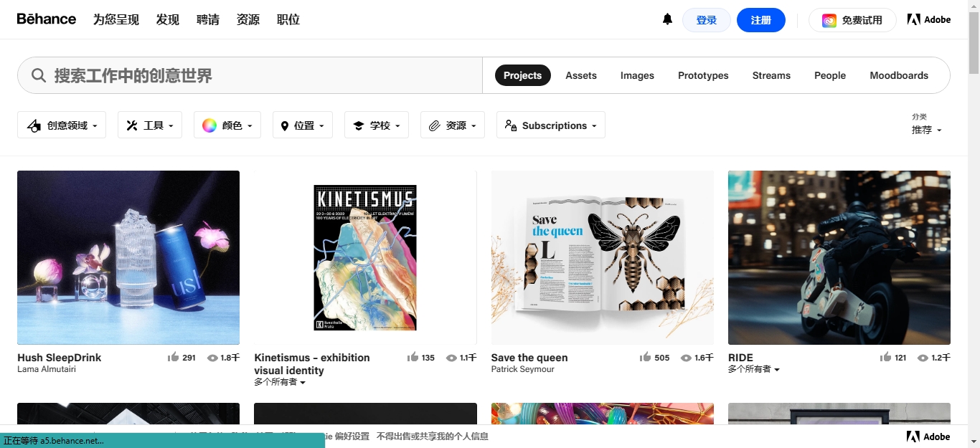Open the Hush SleepDrink project title
The width and height of the screenshot is (980, 448).
(x=60, y=358)
